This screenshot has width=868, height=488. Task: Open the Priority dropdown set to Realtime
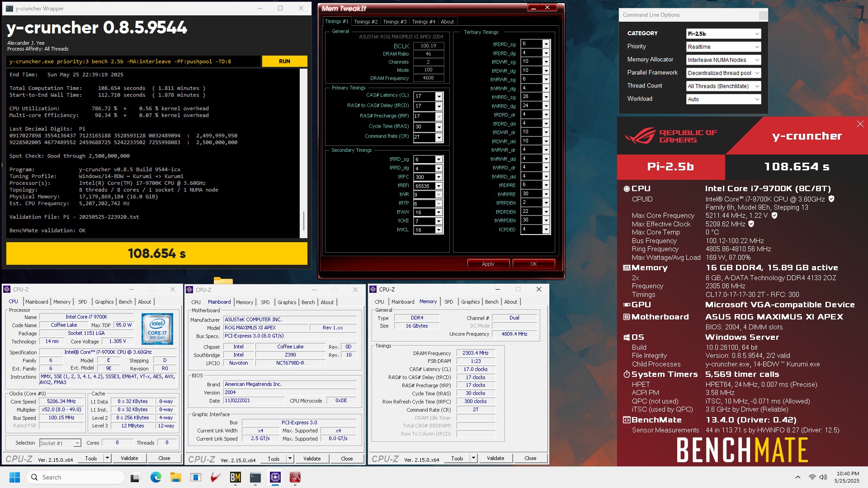(723, 47)
